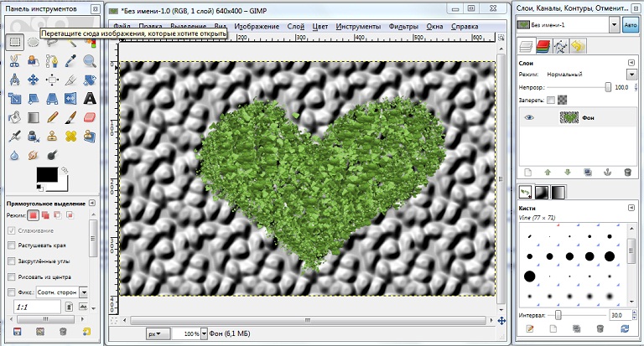Hide the Фон layer via eye icon
Screen dimensions: 644x346
point(529,118)
